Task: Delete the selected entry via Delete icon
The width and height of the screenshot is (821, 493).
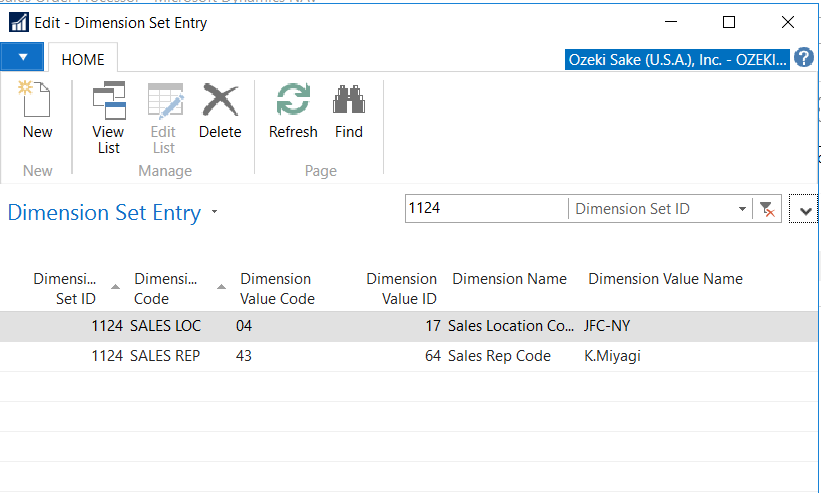Action: (220, 99)
